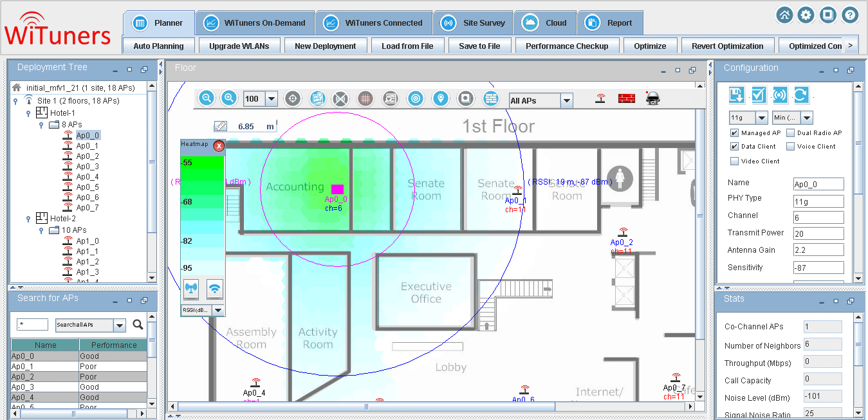Switch to the WiTuners Connected tab

point(374,23)
